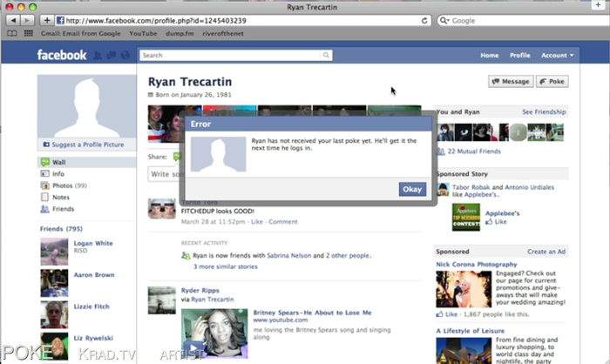Viewport: 610px width, 364px height.
Task: Click the Antonio Urdiales link
Action: 529,187
